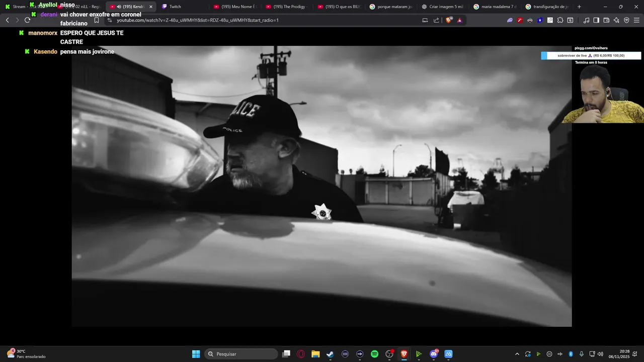Close the active Kendrick YouTube tab
644x362 pixels.
click(150, 7)
